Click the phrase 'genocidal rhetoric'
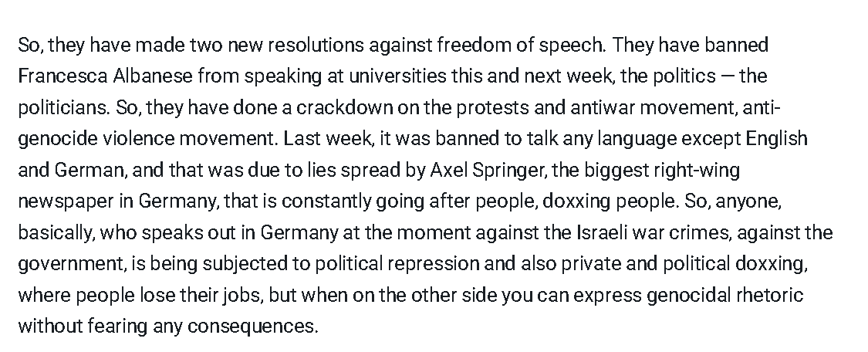Image resolution: width=868 pixels, height=352 pixels. point(724,296)
